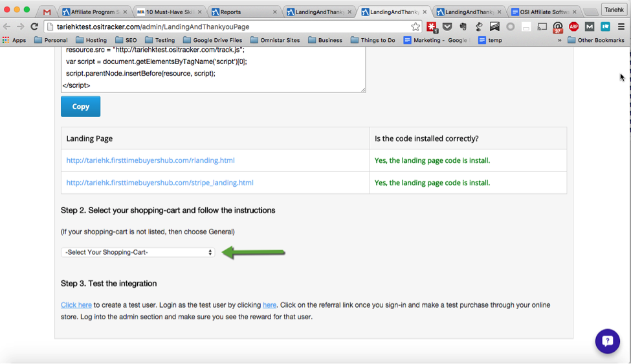
Task: Click 'Is the code installed correctly?' header
Action: [x=426, y=139]
